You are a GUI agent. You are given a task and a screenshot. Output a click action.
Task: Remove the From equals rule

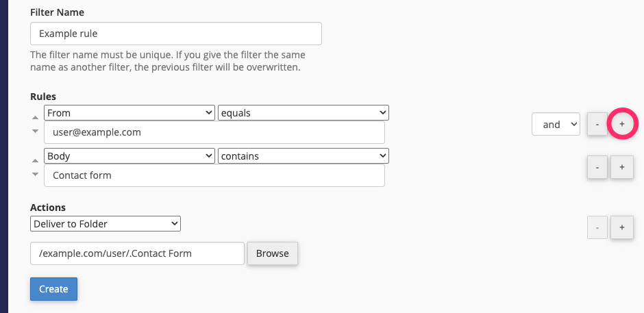point(597,124)
